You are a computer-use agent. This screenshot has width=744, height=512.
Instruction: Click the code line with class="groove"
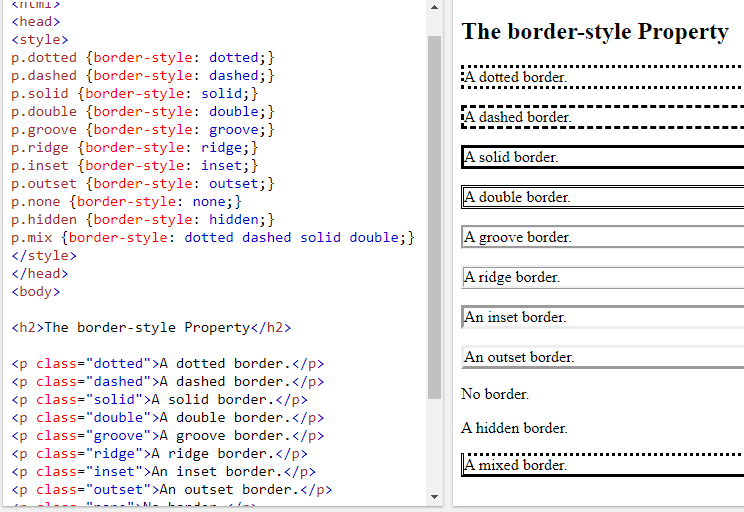coord(167,436)
